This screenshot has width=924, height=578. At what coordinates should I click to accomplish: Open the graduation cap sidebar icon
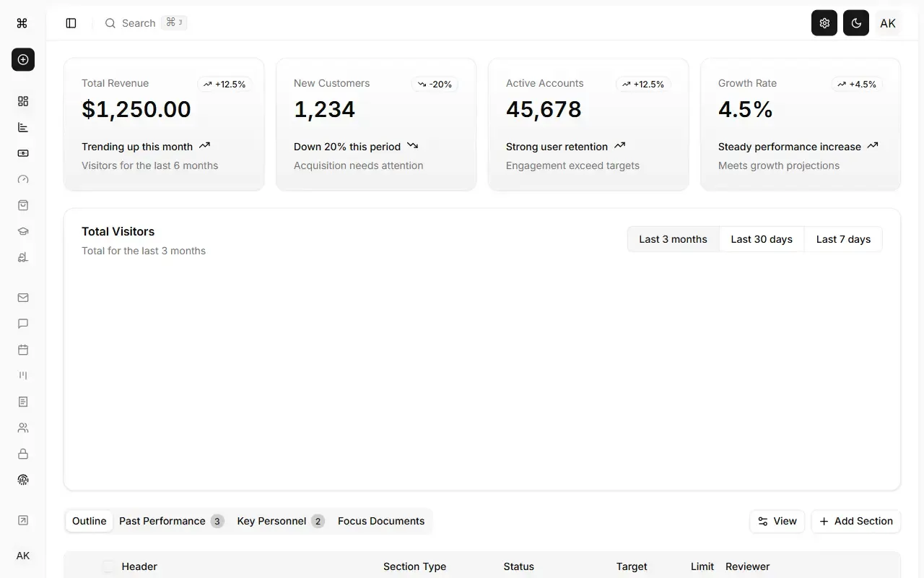click(x=23, y=231)
